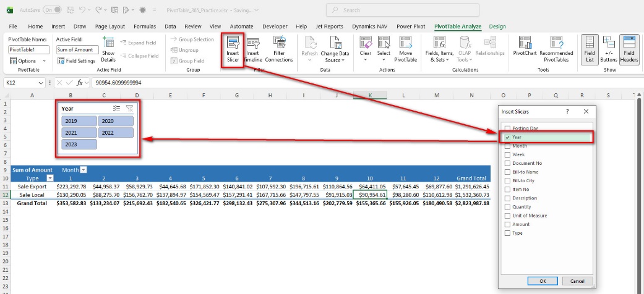644x294 pixels.
Task: Toggle the +/- Buttons
Action: point(608,49)
